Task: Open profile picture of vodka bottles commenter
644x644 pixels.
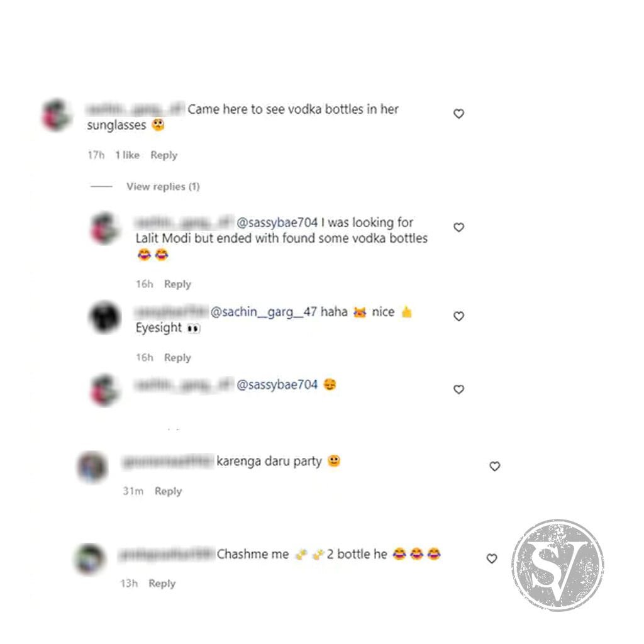Action: tap(57, 115)
